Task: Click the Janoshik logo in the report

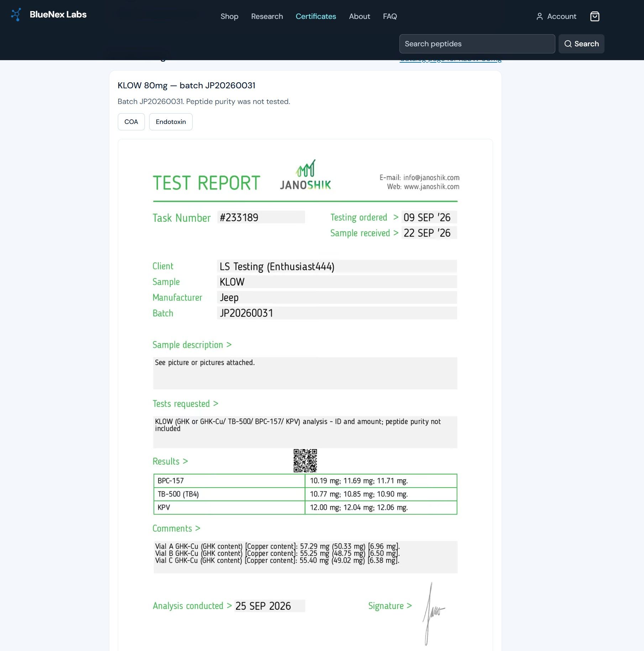Action: pyautogui.click(x=305, y=175)
